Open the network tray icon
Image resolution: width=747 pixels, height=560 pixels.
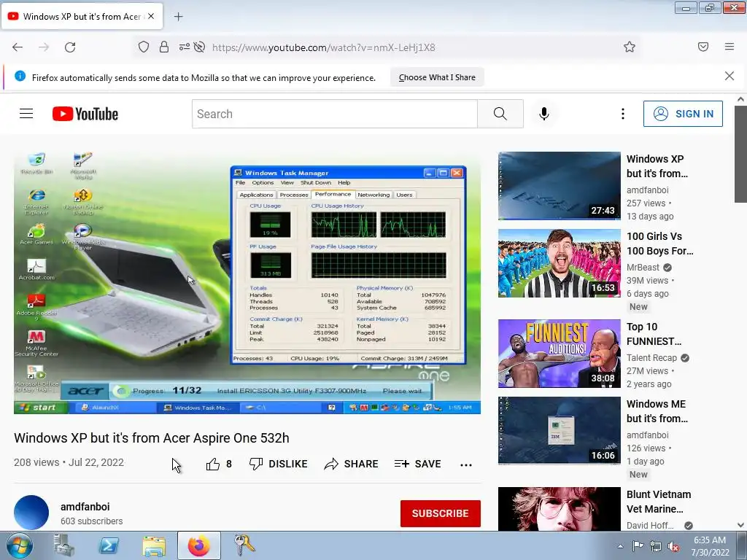[656, 546]
